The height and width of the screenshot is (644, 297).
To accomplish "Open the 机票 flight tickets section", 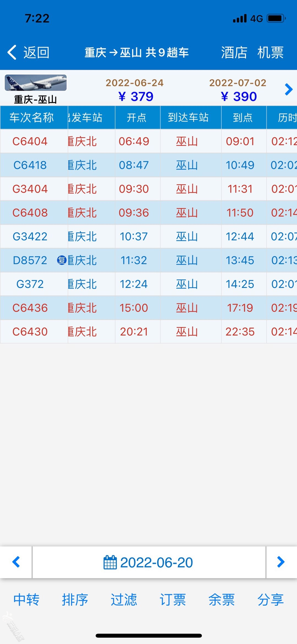I will pos(270,52).
